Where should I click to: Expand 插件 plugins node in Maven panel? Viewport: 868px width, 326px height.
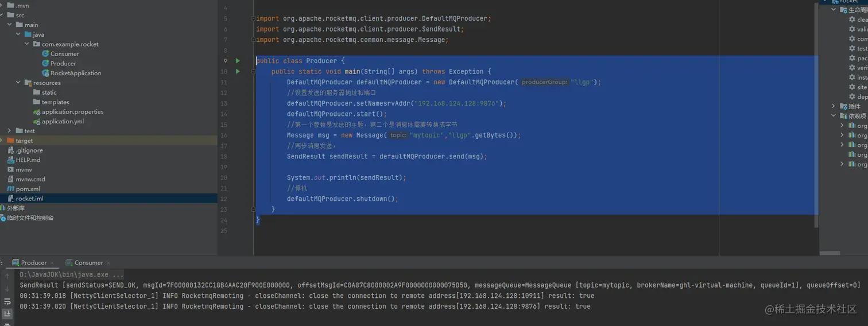click(x=834, y=106)
